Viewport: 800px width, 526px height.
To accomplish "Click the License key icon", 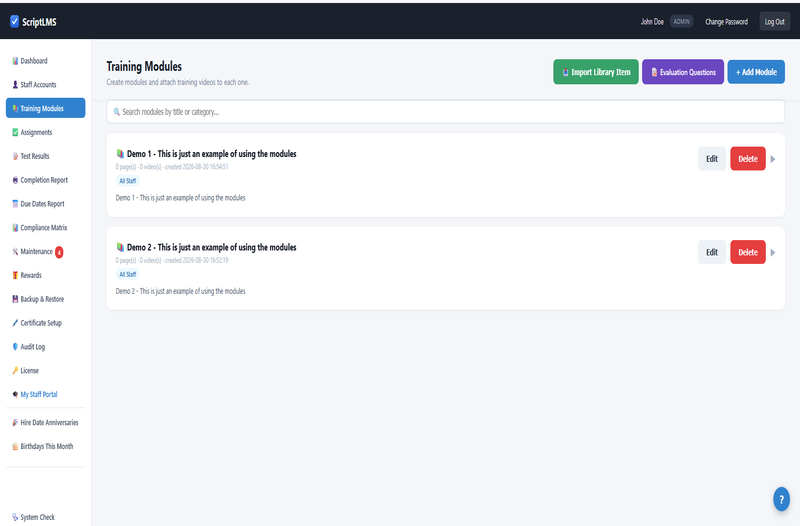I will pyautogui.click(x=15, y=370).
